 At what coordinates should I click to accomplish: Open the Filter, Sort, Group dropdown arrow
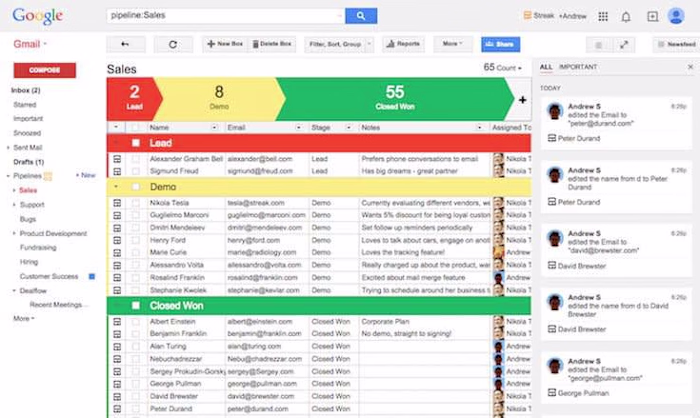point(369,44)
